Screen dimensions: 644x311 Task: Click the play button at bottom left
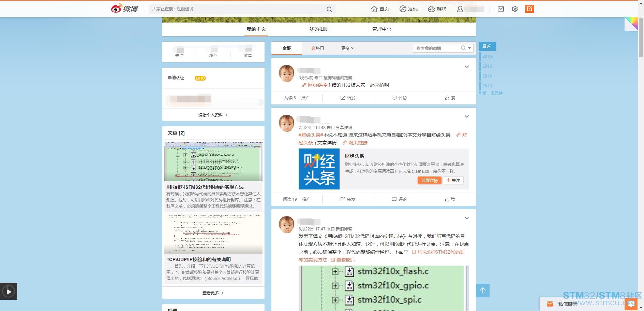[x=9, y=292]
